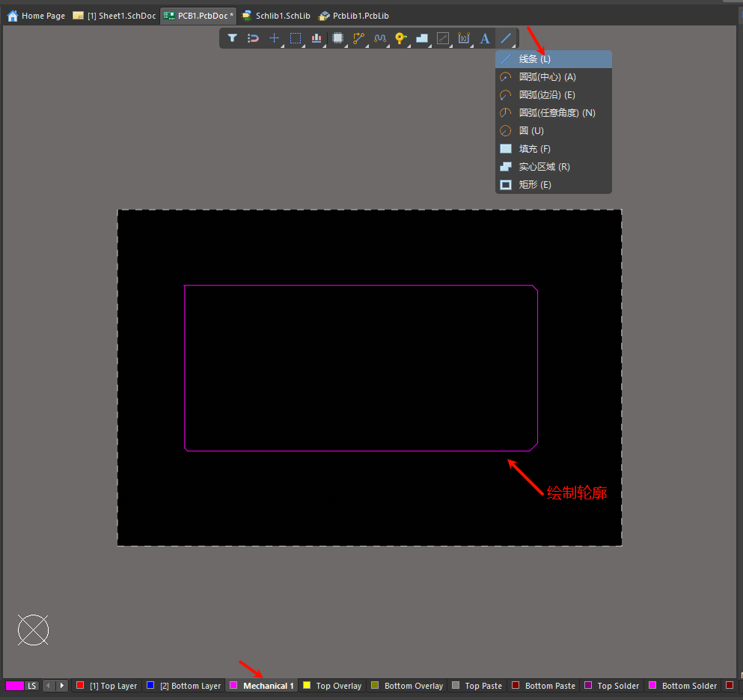This screenshot has height=700, width=743.
Task: Pick 圆弧(任意角度) (N) option
Action: (554, 113)
